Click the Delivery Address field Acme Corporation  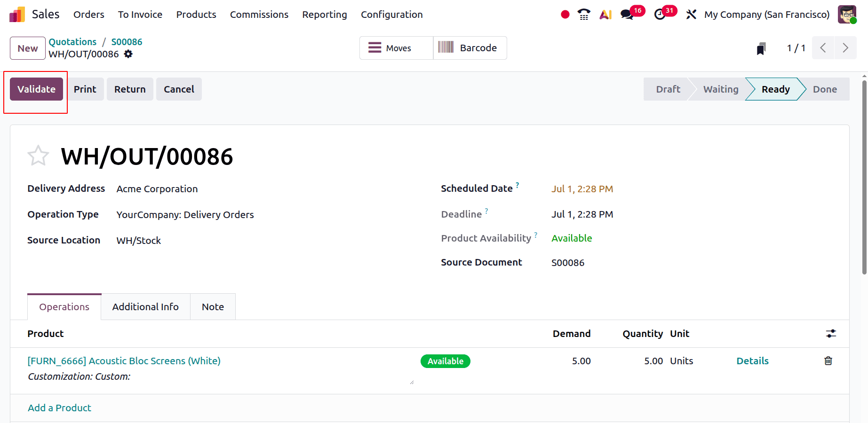tap(157, 189)
